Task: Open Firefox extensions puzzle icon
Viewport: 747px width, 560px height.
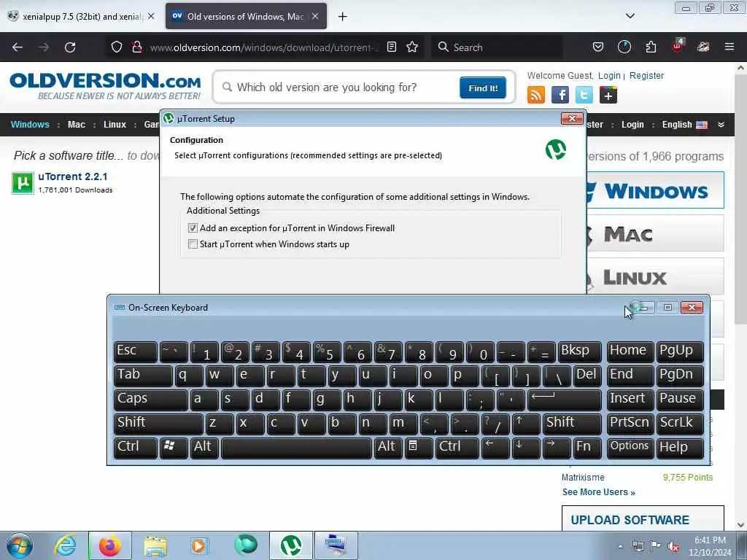Action: click(x=651, y=47)
